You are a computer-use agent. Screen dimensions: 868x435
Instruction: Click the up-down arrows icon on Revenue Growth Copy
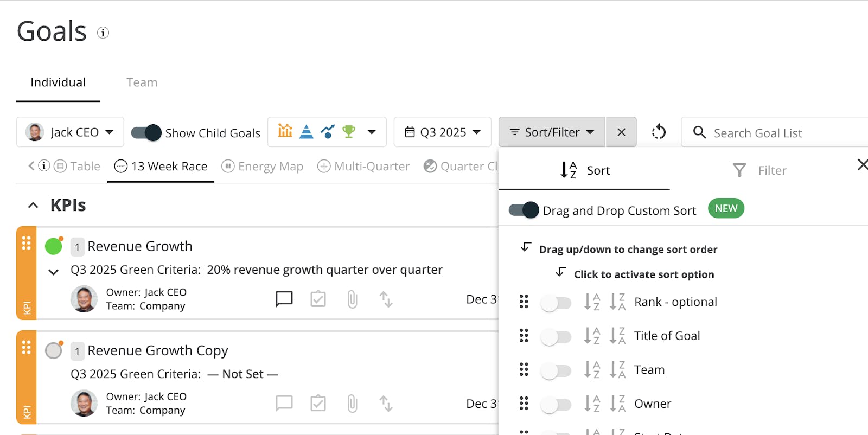386,403
